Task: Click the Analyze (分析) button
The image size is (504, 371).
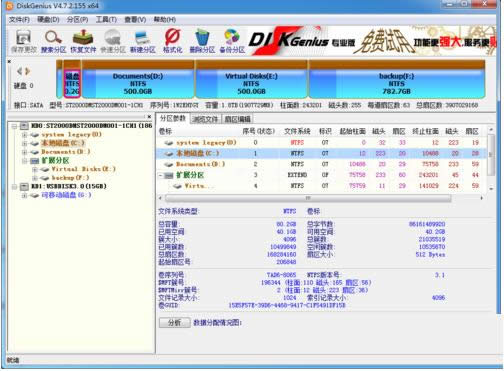Action: click(x=175, y=322)
